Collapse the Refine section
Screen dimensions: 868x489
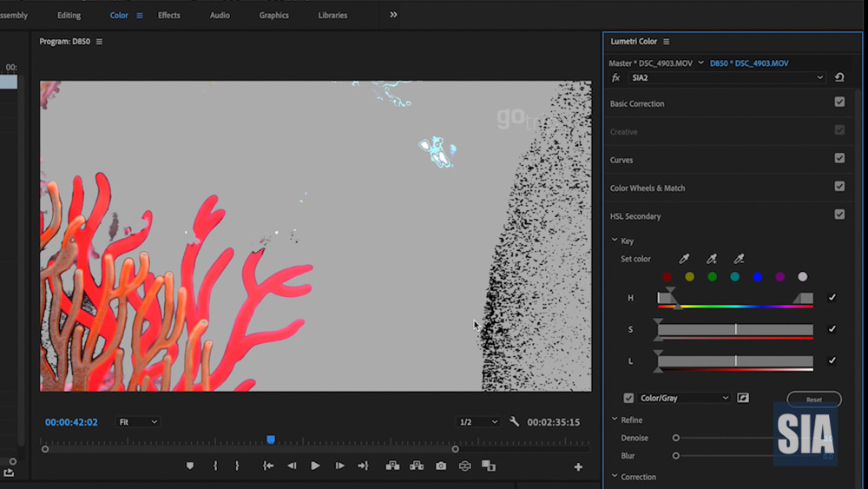pos(615,420)
